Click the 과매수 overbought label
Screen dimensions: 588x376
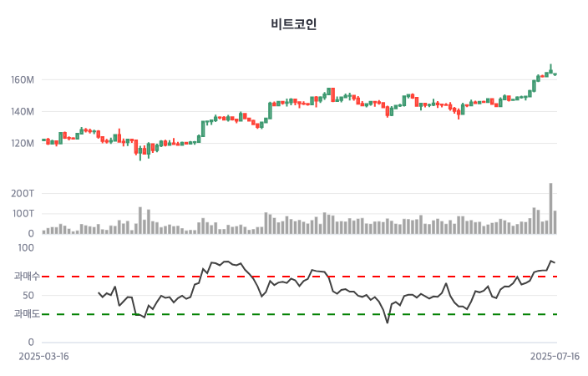[x=27, y=276]
